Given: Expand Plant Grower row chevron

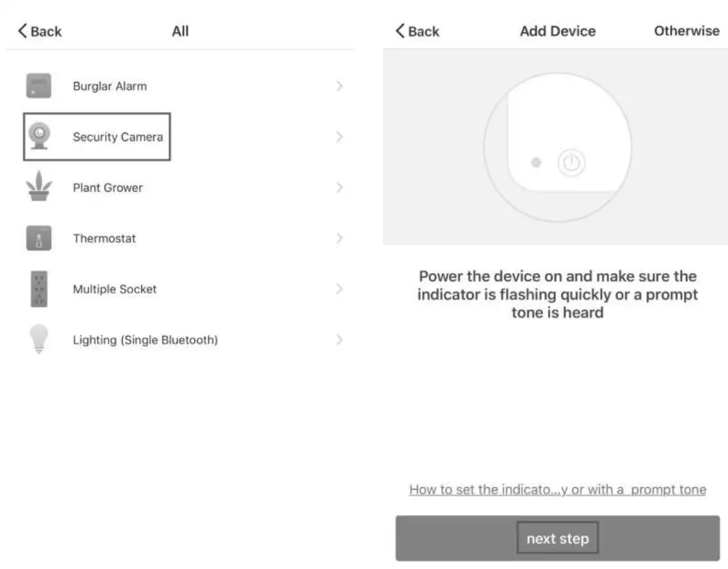Looking at the screenshot, I should [x=339, y=187].
